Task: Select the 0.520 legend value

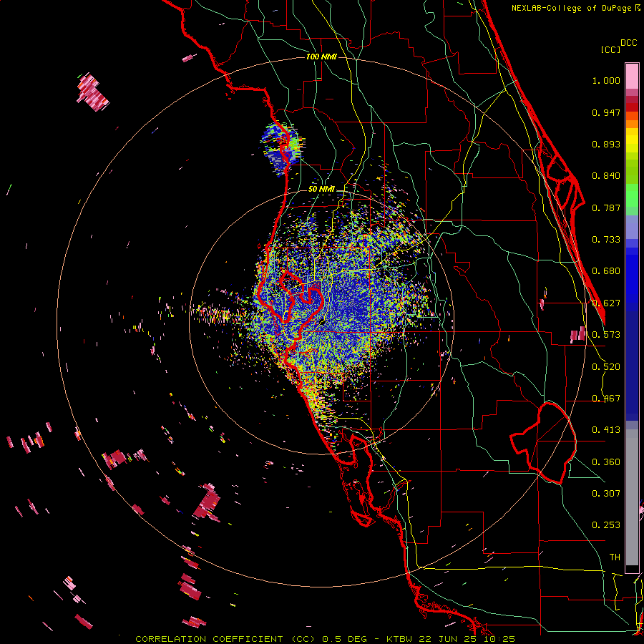Action: tap(606, 367)
